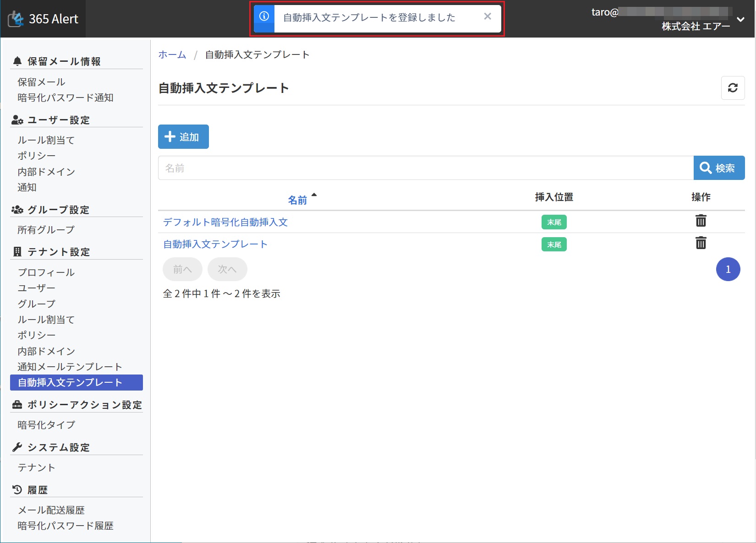Dismiss the registration notification with X
756x543 pixels.
point(488,17)
